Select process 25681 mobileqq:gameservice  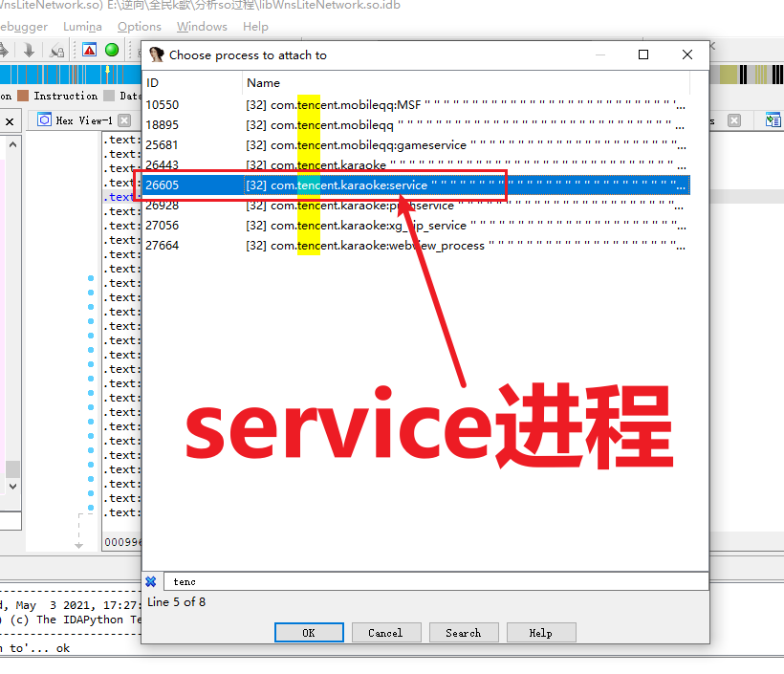click(417, 145)
